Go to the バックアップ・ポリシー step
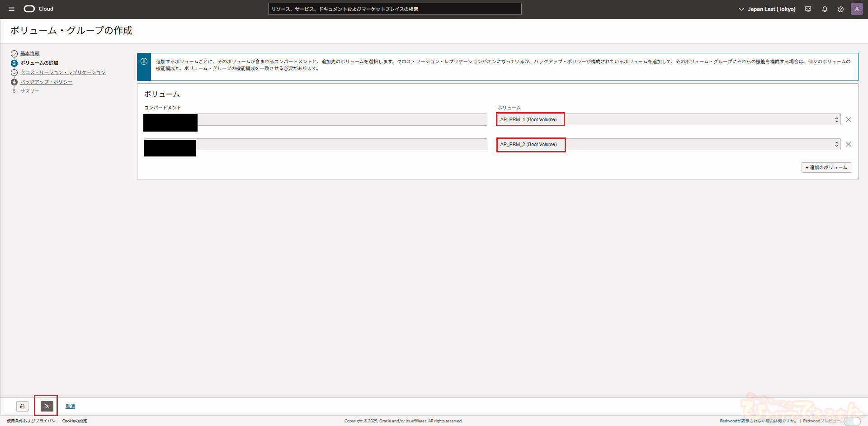Screen dimensions: 868x426 click(x=46, y=82)
